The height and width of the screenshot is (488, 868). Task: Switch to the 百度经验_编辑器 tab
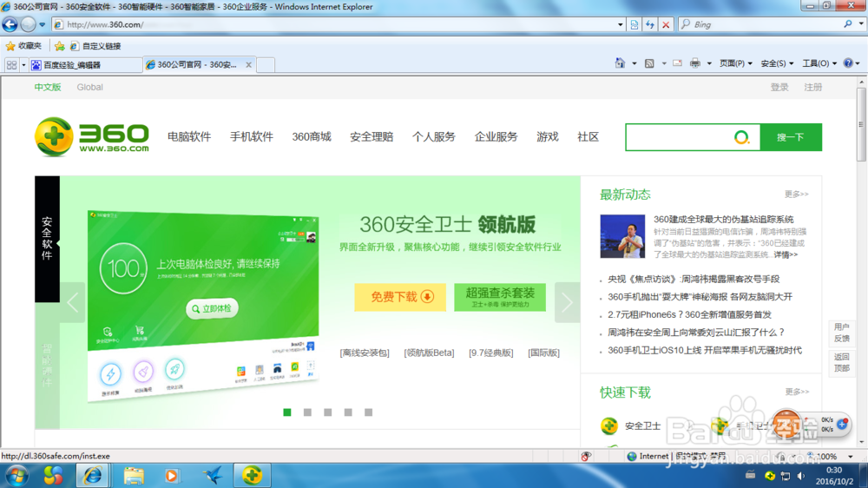click(x=86, y=65)
